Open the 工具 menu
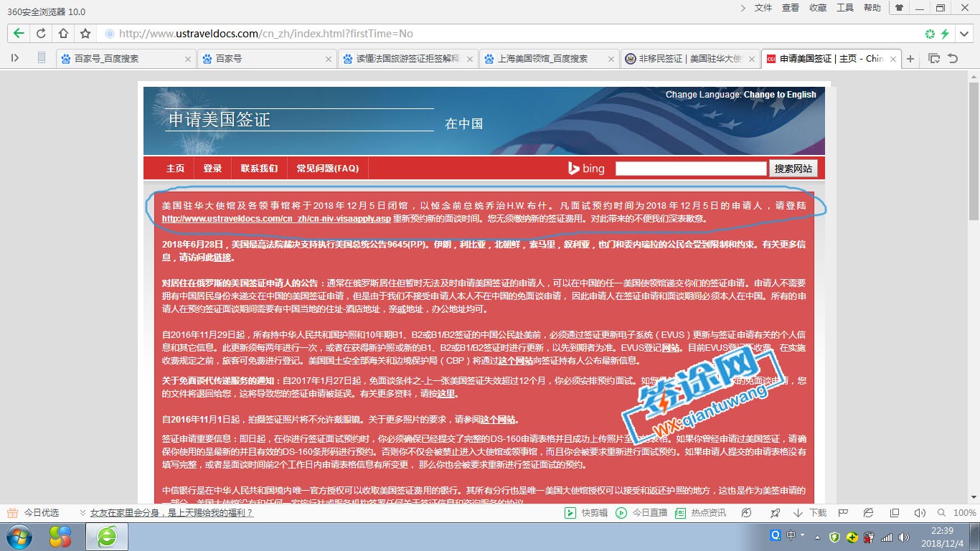This screenshot has height=551, width=980. tap(845, 8)
